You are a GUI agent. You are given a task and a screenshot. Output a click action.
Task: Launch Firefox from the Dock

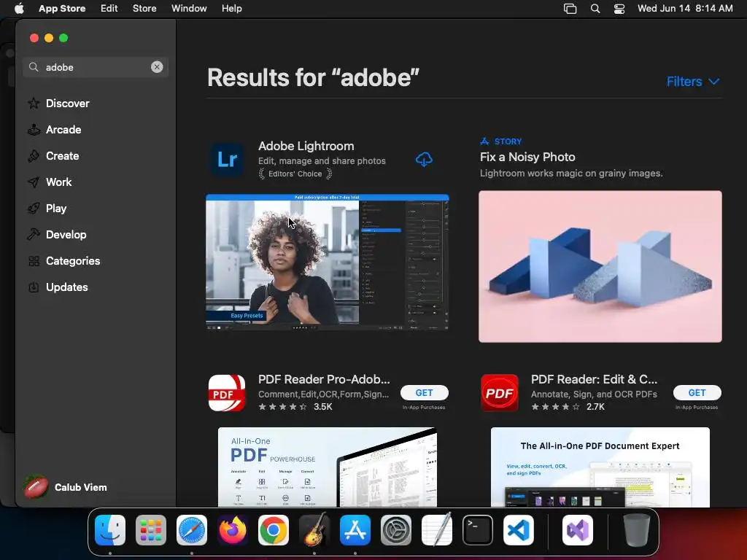pyautogui.click(x=233, y=530)
